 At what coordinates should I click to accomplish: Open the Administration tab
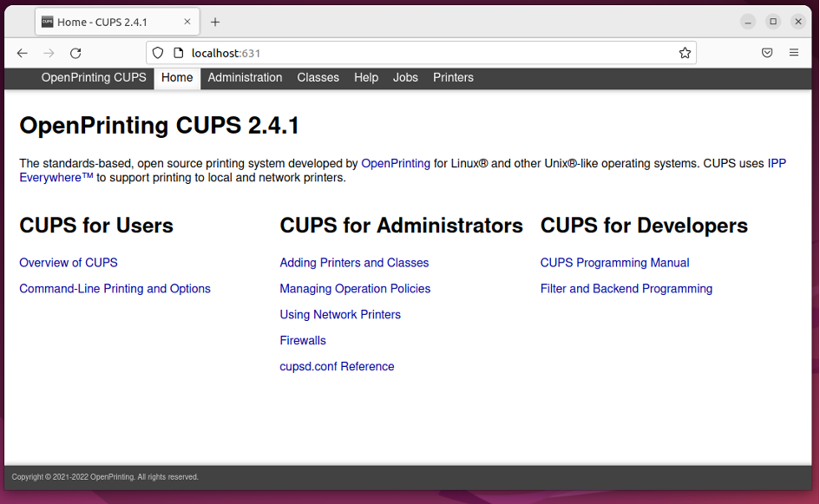(245, 78)
